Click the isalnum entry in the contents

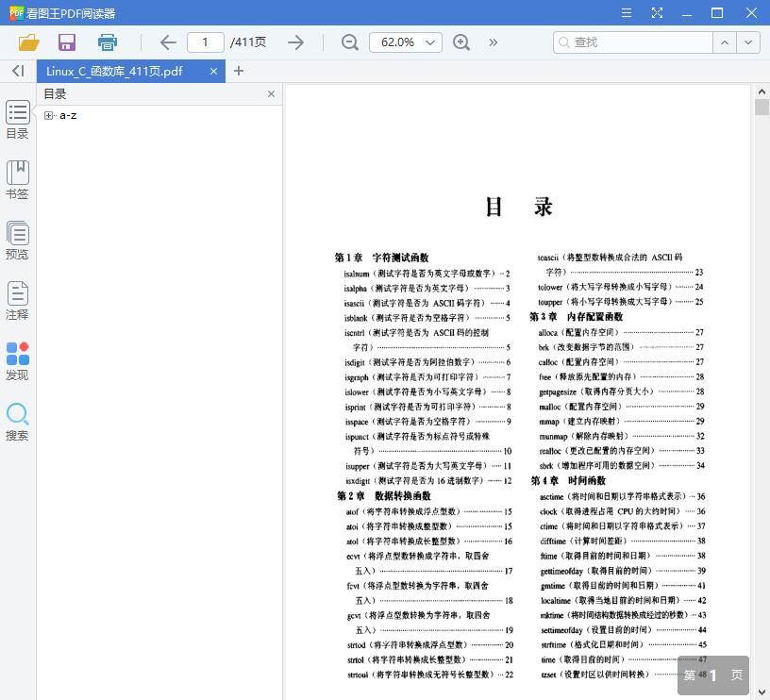pos(427,274)
